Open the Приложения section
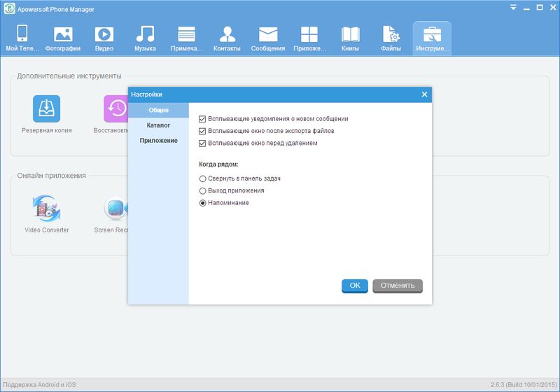Image resolution: width=560 pixels, height=392 pixels. pyautogui.click(x=309, y=38)
